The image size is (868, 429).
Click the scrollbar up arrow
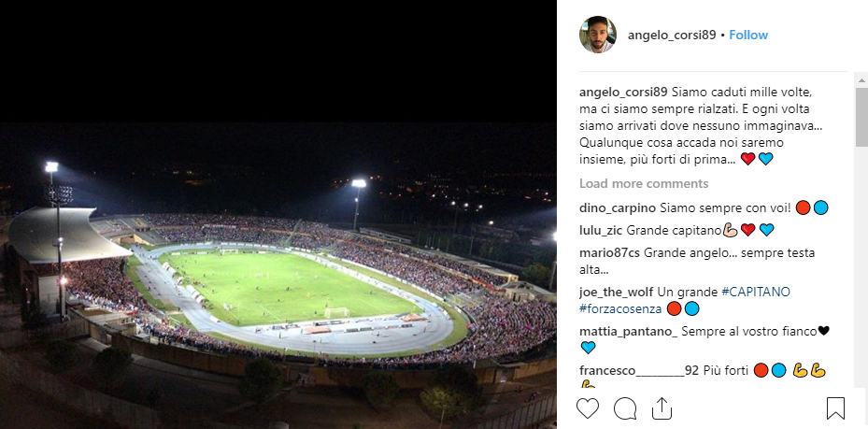tap(861, 80)
